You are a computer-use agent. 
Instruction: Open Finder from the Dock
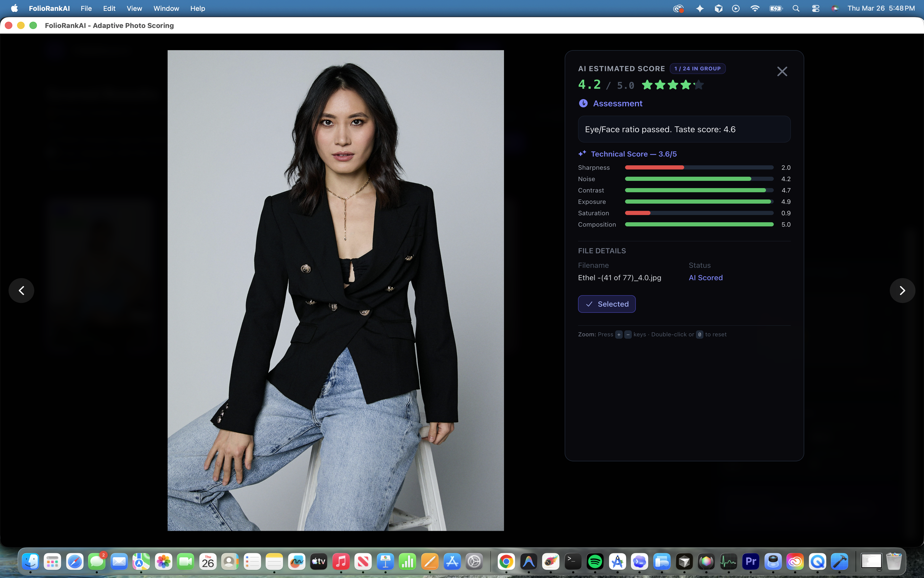pyautogui.click(x=30, y=562)
